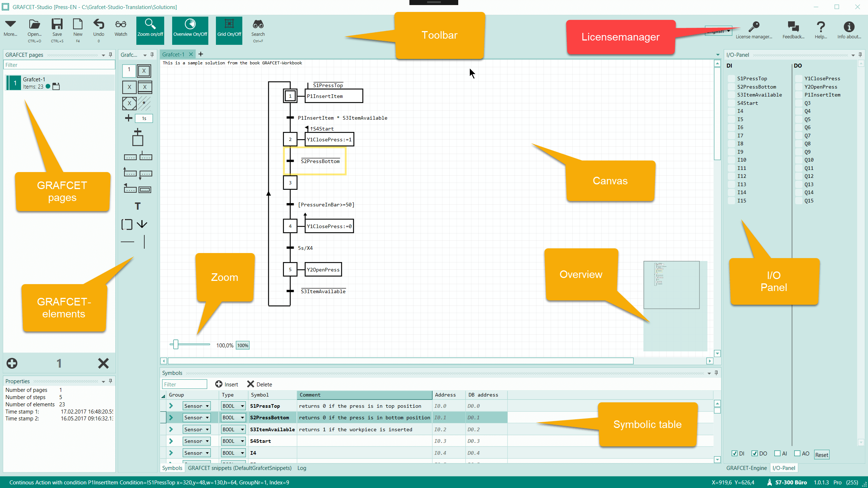The width and height of the screenshot is (868, 488).
Task: Toggle Zoom on/off
Action: 150,30
